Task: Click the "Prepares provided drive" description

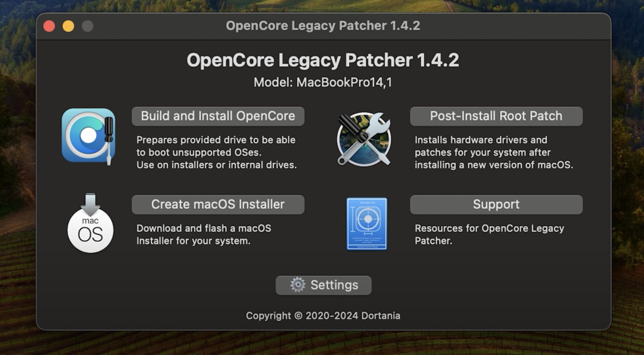Action: (x=217, y=152)
